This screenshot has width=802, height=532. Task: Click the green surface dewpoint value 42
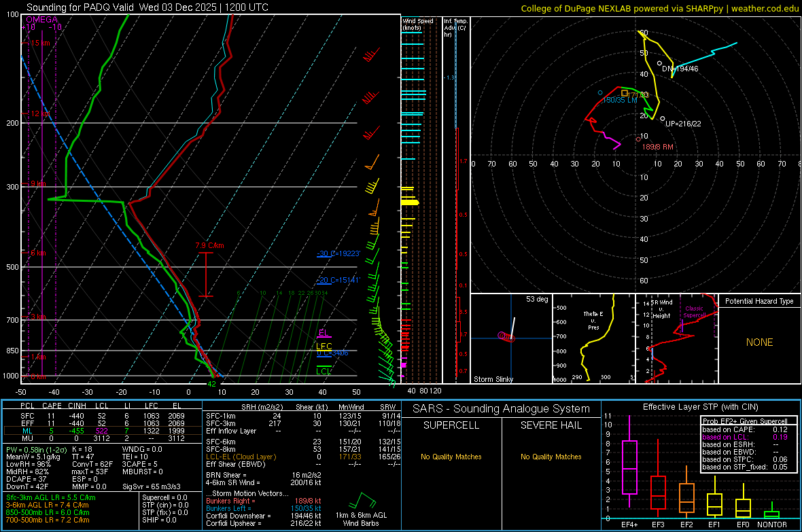point(212,384)
